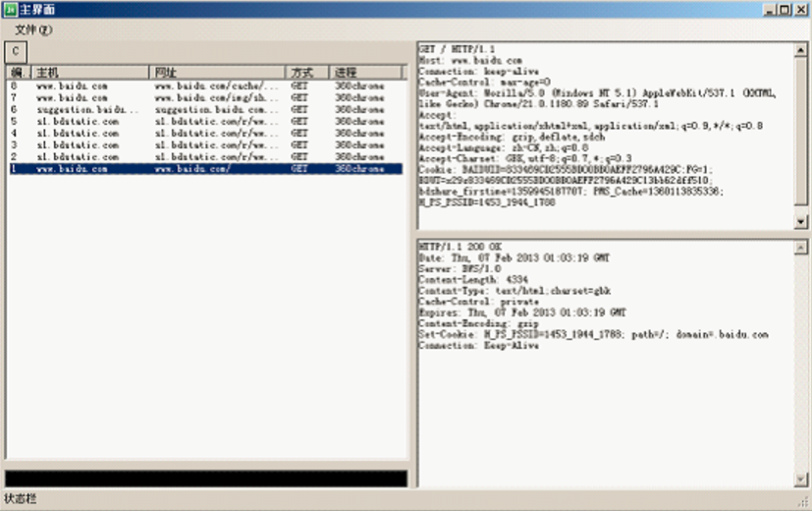This screenshot has height=511, width=812.
Task: Select row 3 s1.bdstatic.com request
Action: [205, 145]
